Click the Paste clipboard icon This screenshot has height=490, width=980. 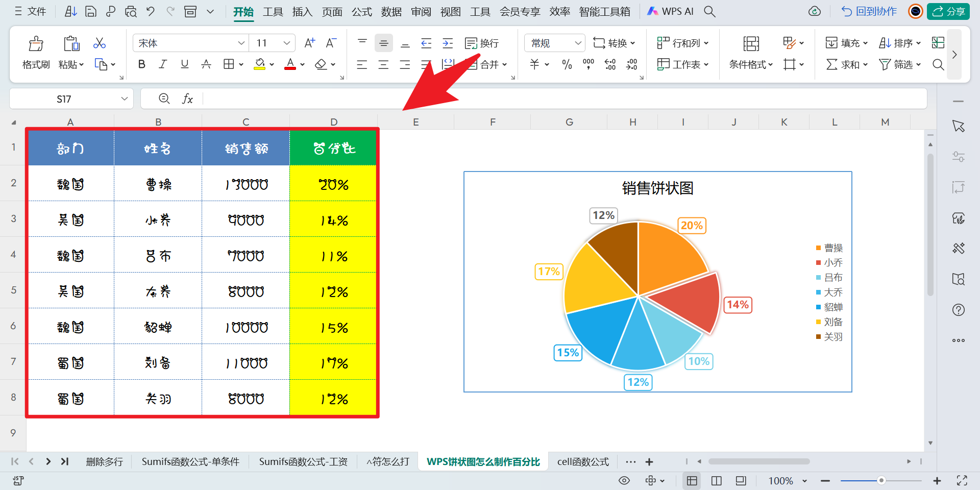click(x=71, y=43)
